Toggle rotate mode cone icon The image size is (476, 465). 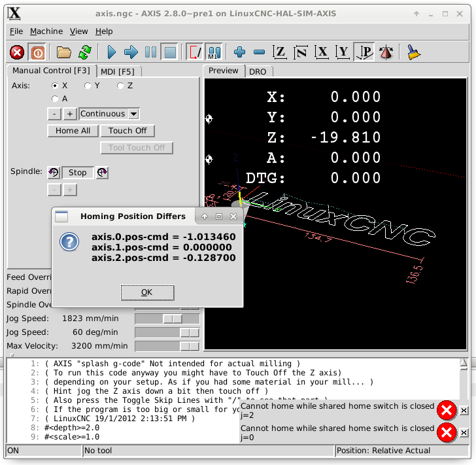(386, 52)
